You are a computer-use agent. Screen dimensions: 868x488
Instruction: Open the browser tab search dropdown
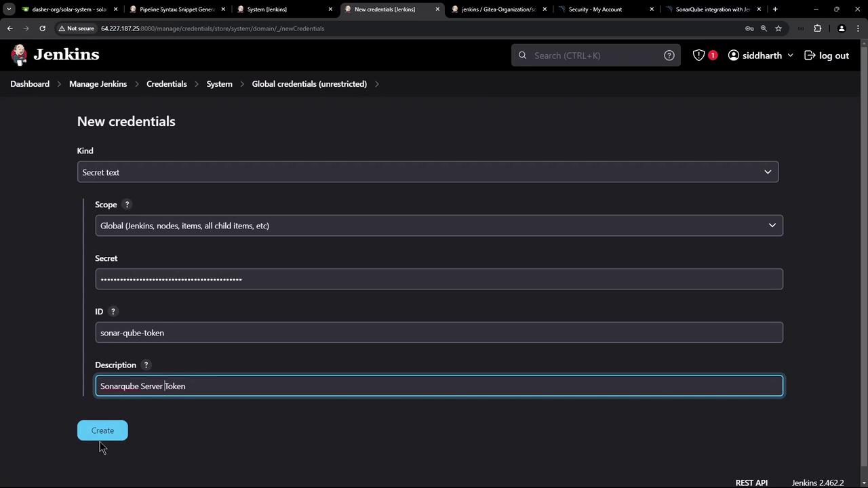point(9,9)
